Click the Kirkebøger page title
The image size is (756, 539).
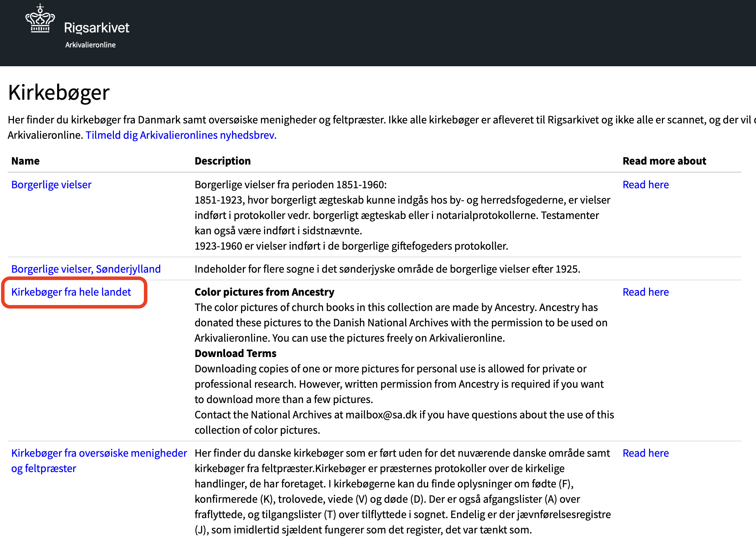(x=59, y=92)
